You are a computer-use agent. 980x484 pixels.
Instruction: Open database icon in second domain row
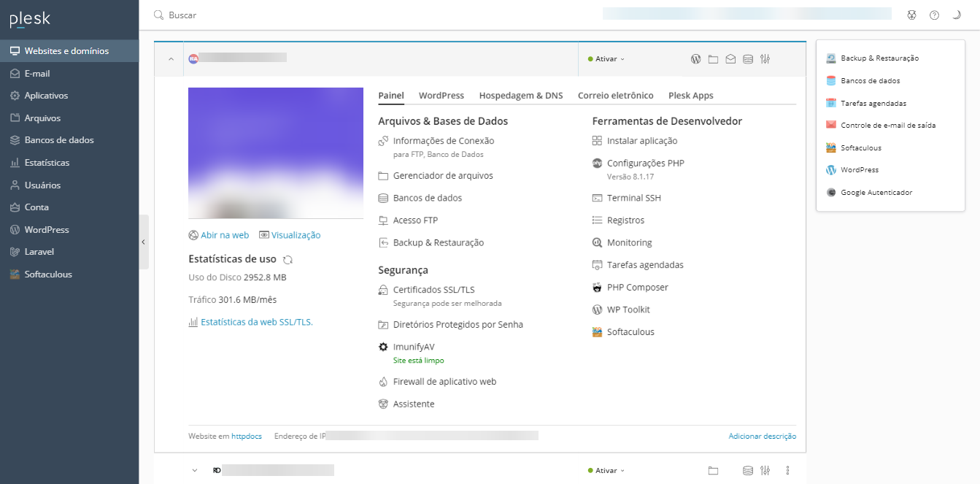pos(747,471)
